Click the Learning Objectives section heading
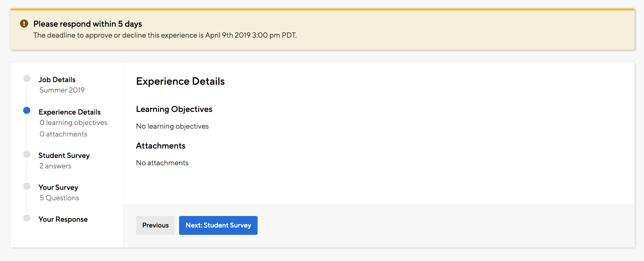 pyautogui.click(x=174, y=109)
